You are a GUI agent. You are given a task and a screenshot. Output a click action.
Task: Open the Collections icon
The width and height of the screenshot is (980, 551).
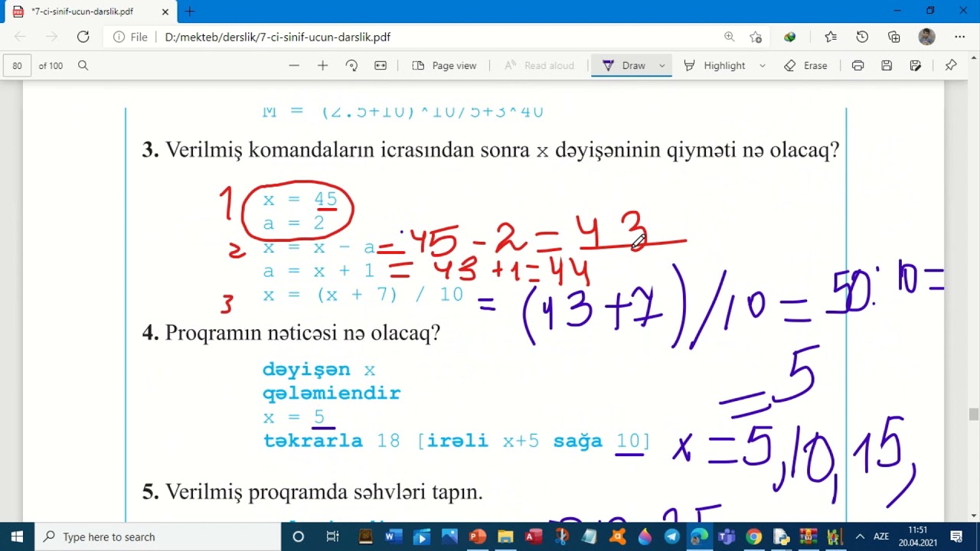(894, 37)
